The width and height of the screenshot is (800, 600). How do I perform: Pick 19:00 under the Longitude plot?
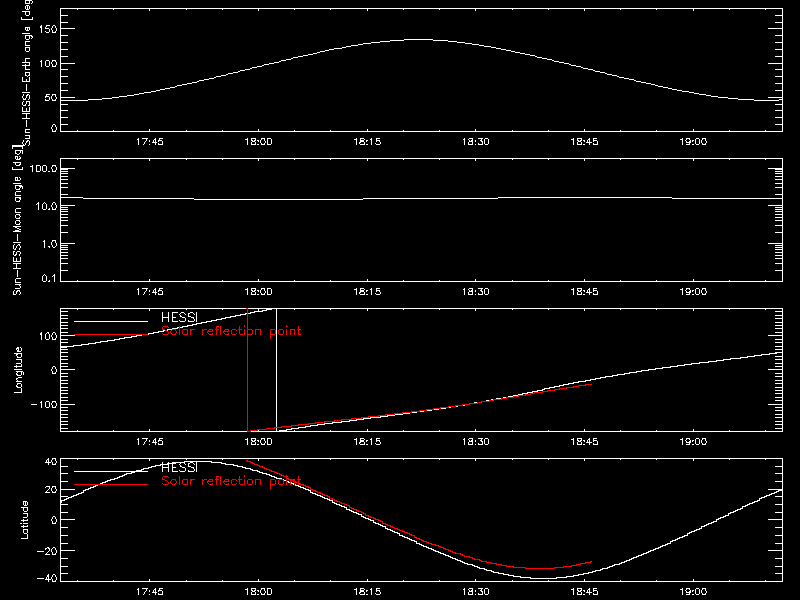coord(693,442)
